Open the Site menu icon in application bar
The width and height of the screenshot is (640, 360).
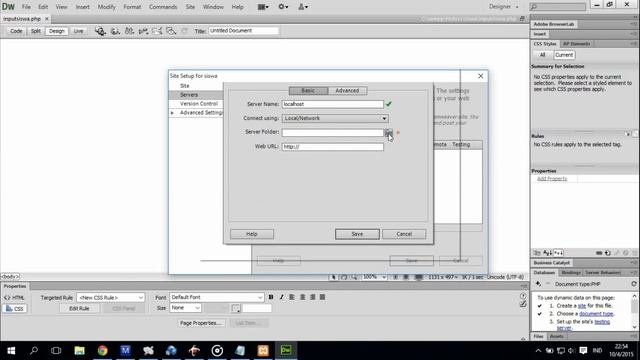click(303, 7)
